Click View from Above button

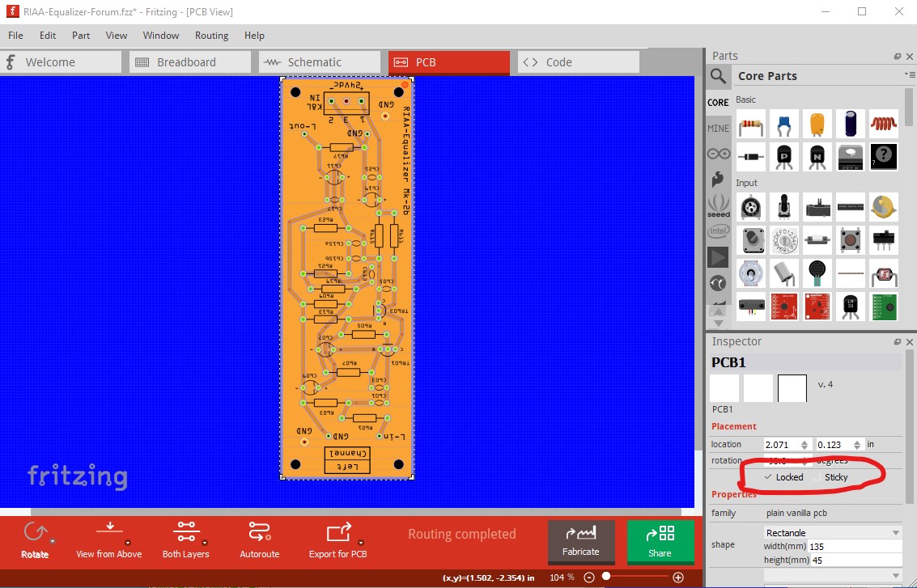pos(109,540)
